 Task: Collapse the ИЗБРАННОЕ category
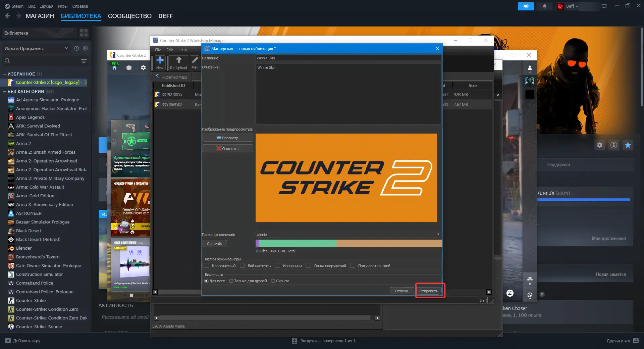4,74
